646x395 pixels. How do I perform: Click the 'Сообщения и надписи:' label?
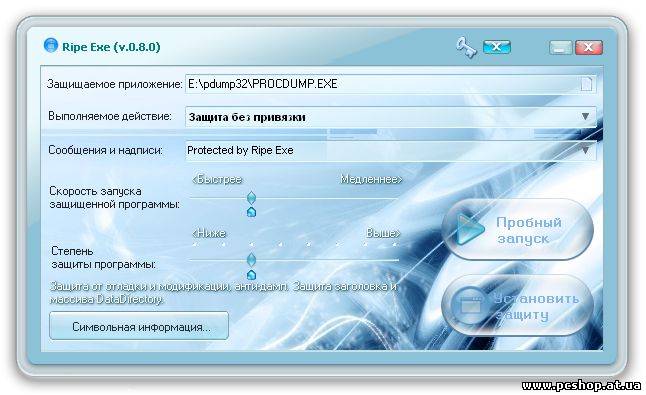click(x=105, y=150)
